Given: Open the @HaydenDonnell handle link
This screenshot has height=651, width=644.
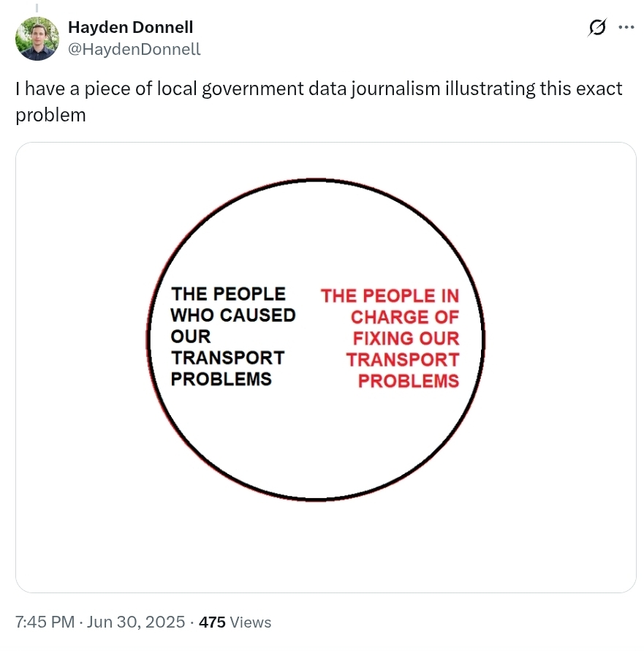Looking at the screenshot, I should [134, 49].
